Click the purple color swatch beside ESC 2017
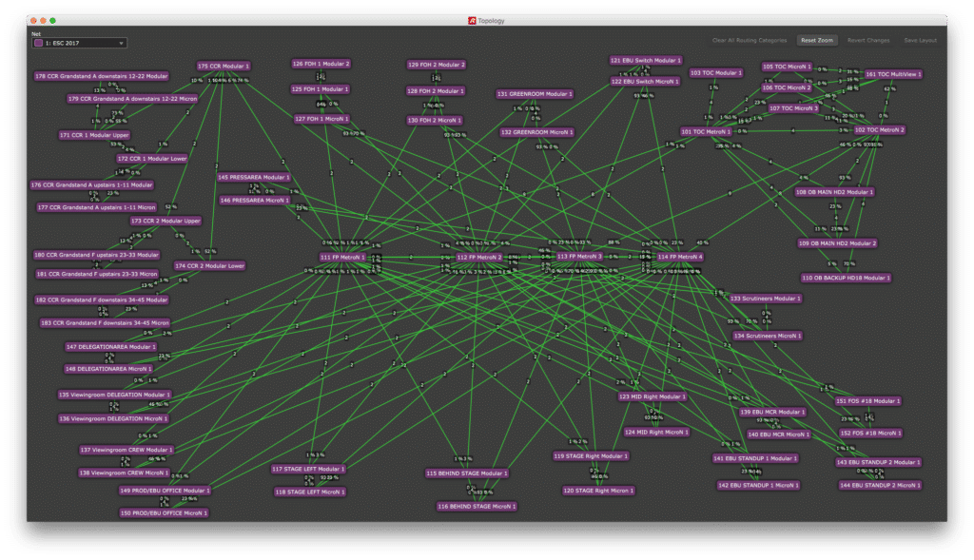Image resolution: width=974 pixels, height=560 pixels. click(38, 43)
